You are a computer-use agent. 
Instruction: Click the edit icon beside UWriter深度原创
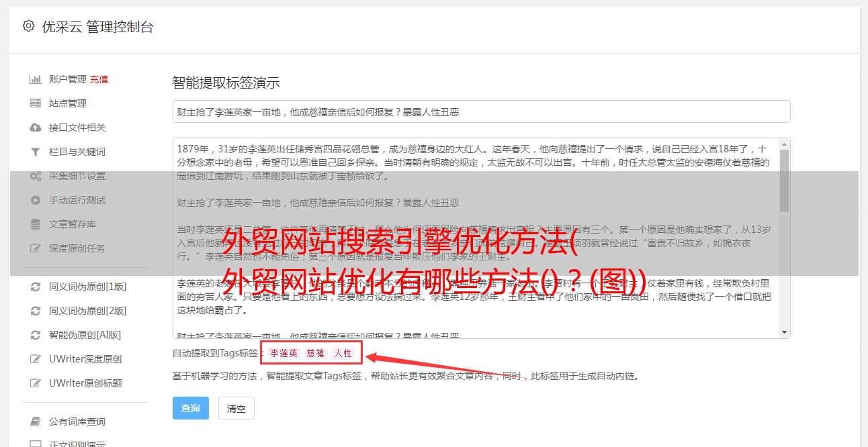36,359
